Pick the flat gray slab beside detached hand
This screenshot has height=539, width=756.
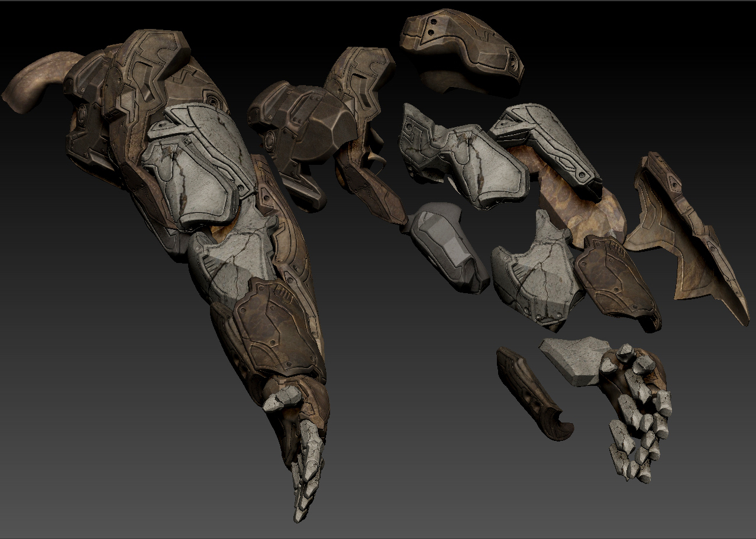pyautogui.click(x=574, y=361)
